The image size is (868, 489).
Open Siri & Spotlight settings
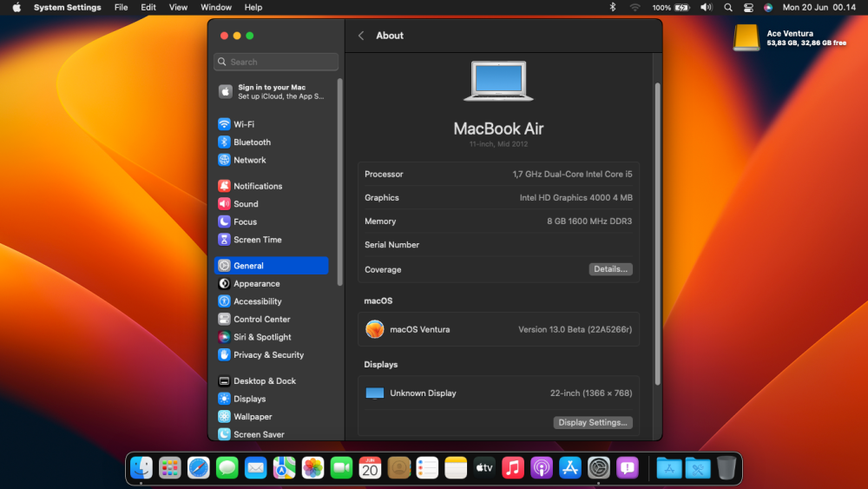tap(271, 337)
